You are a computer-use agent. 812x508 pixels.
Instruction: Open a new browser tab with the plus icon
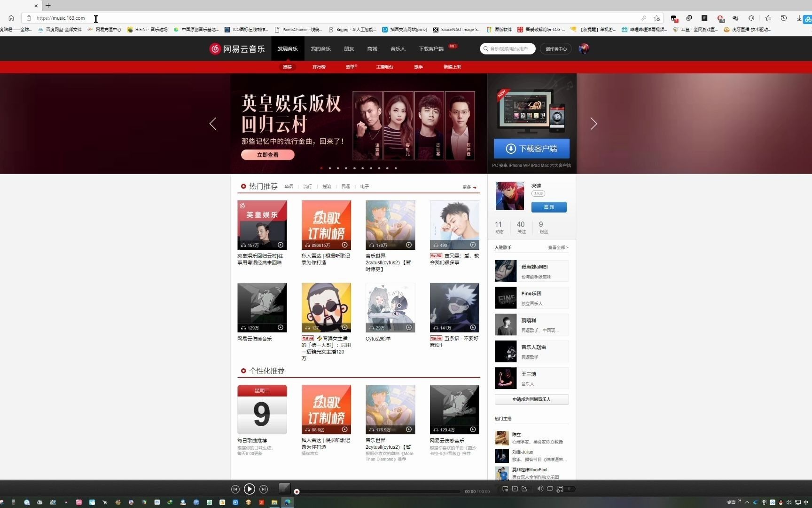click(48, 6)
